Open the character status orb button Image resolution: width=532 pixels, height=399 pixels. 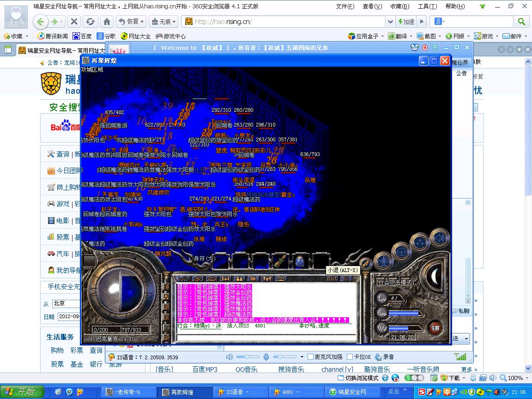point(384,261)
